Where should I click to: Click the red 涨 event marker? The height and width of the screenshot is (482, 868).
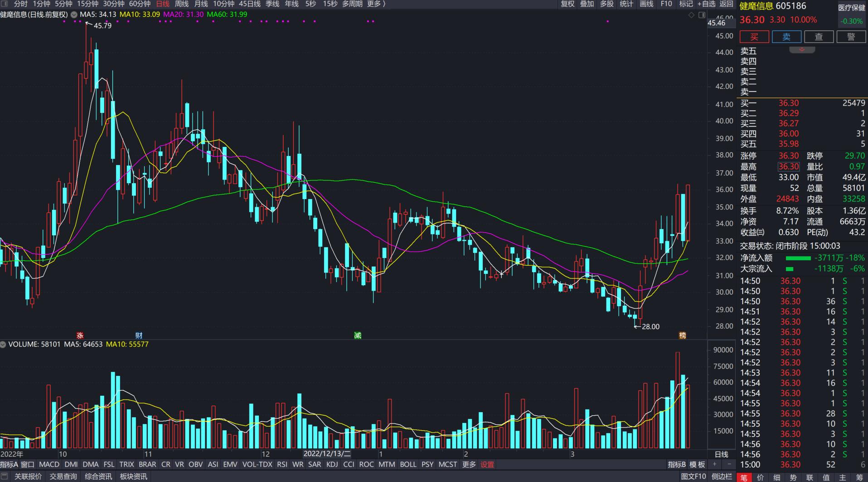80,336
